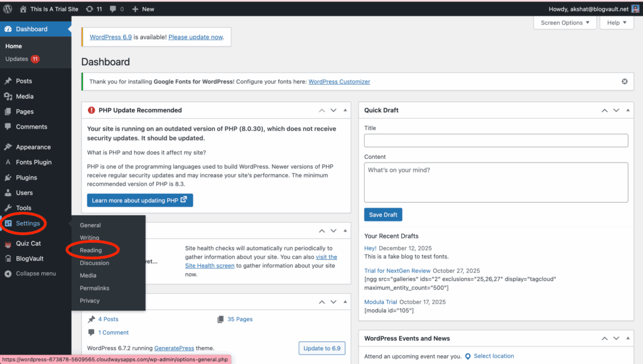
Task: Open Trial for NextGen Review draft
Action: tap(397, 271)
